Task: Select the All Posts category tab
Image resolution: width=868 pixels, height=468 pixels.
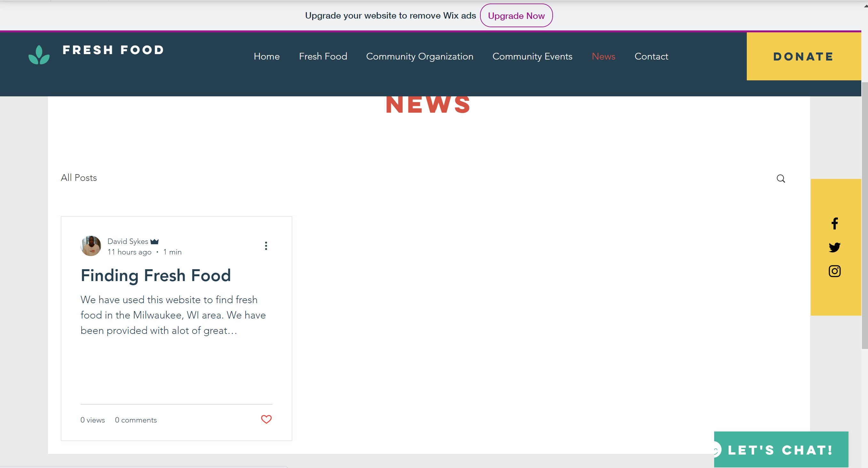Action: 78,178
